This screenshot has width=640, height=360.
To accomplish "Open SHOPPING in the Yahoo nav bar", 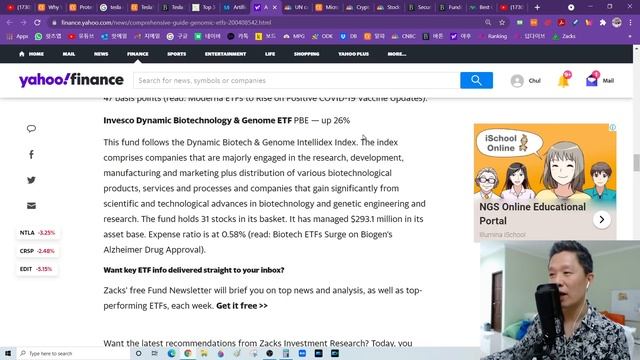I will [307, 54].
